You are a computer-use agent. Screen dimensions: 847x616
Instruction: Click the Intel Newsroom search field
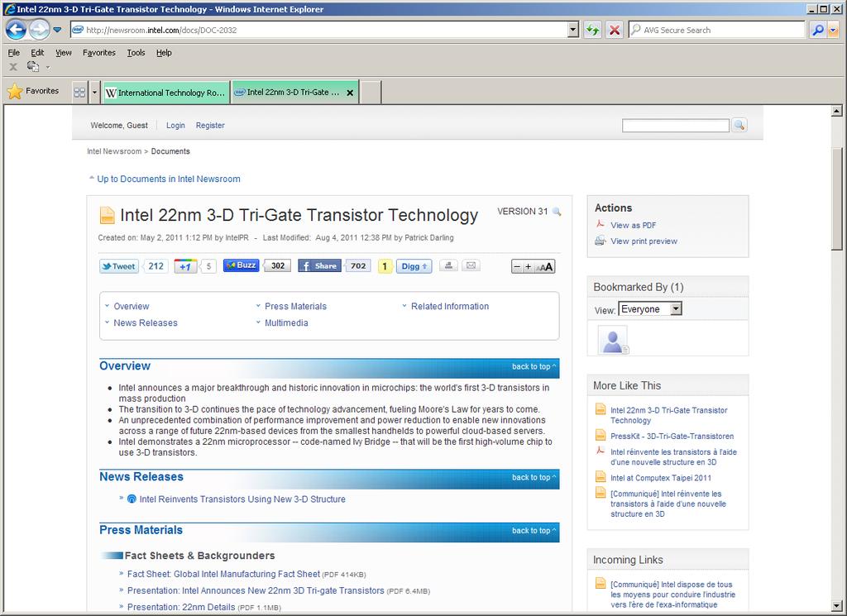675,126
